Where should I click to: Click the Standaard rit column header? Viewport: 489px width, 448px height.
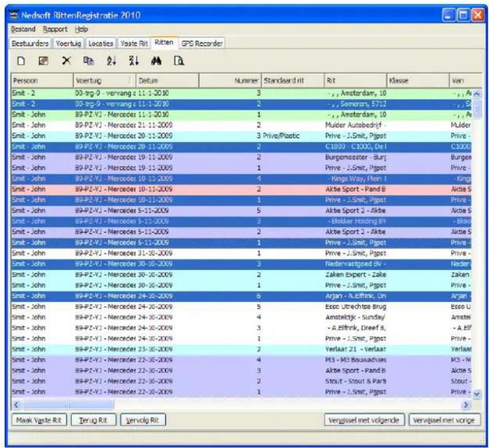pyautogui.click(x=293, y=81)
